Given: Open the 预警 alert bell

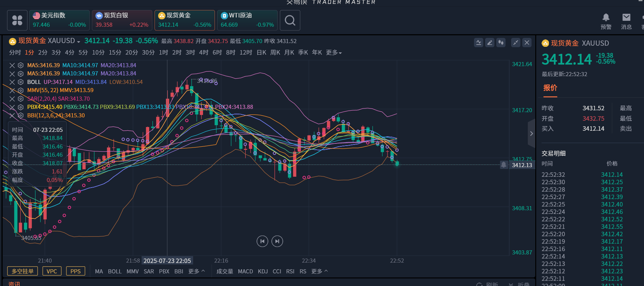Looking at the screenshot, I should point(606,21).
